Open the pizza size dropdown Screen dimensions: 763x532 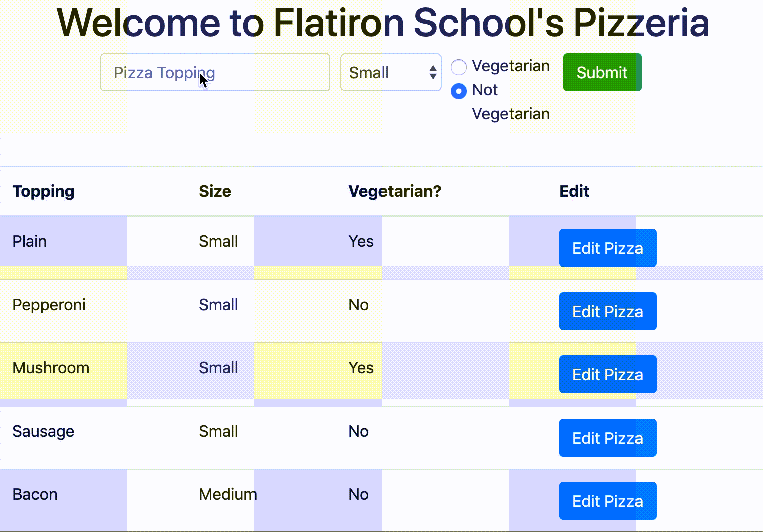click(x=391, y=73)
